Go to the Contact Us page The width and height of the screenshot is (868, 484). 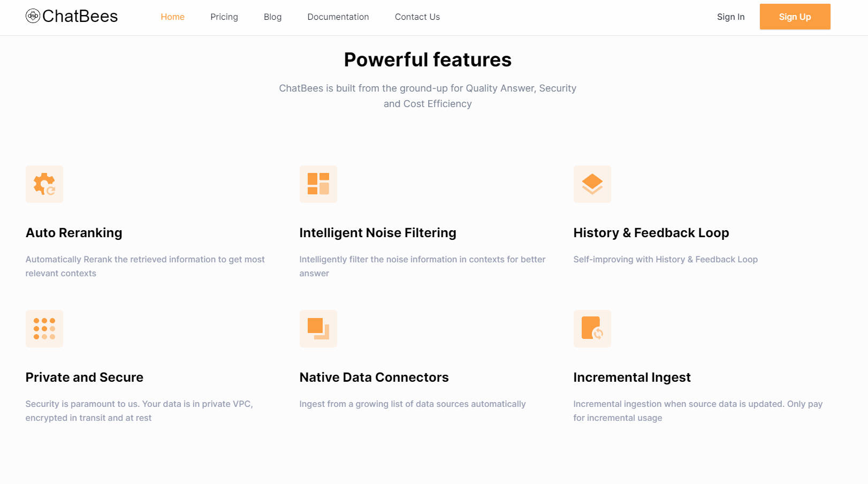(x=417, y=17)
